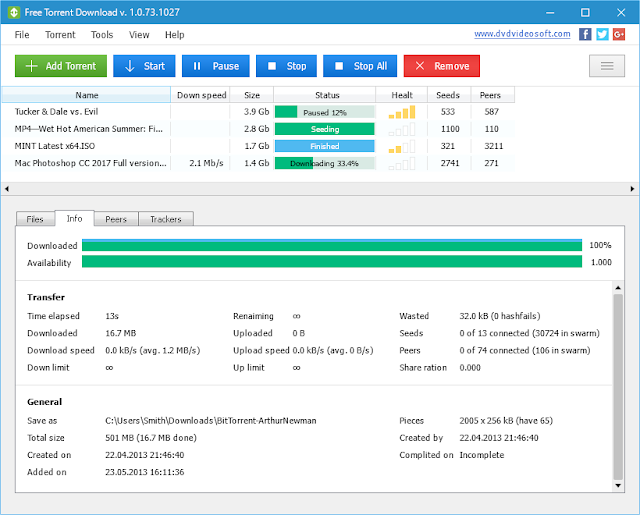640x515 pixels.
Task: Stop the selected torrent
Action: [286, 66]
